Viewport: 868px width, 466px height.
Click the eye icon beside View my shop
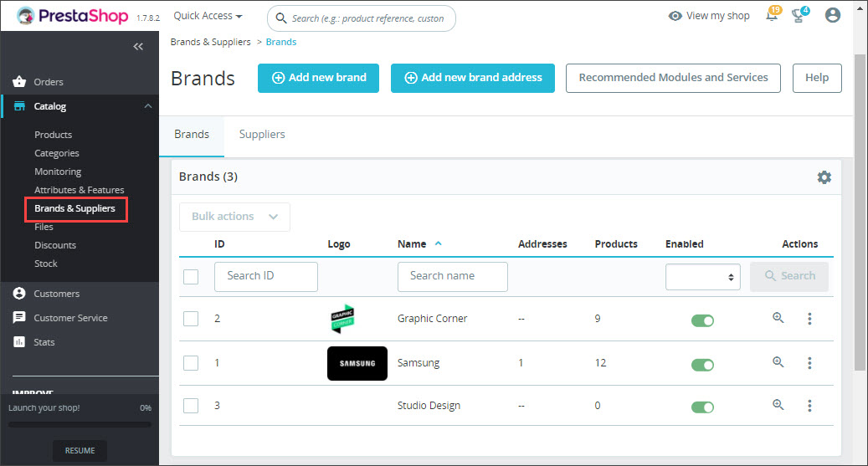[675, 16]
